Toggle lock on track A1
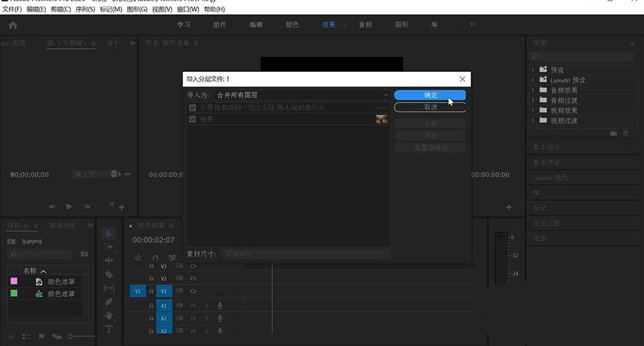 151,306
